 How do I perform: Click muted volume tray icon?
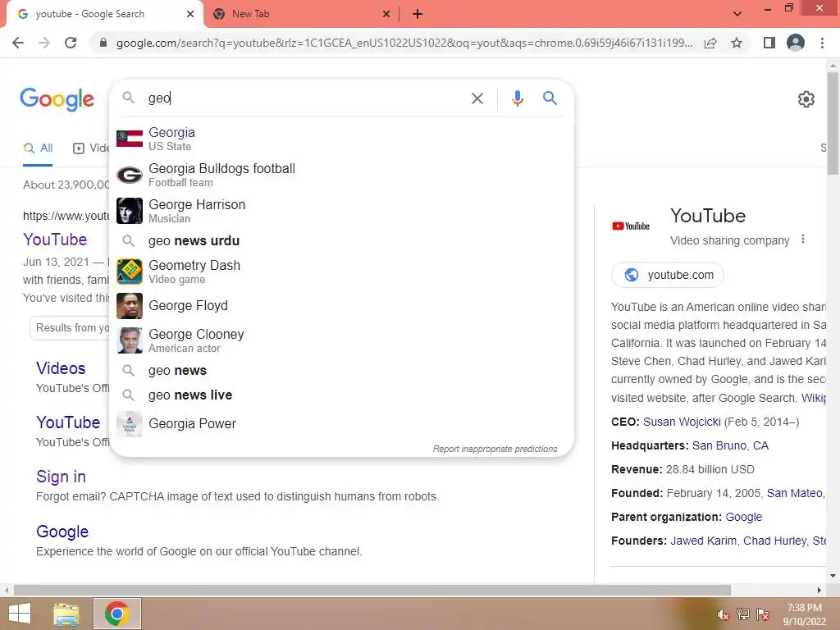723,614
